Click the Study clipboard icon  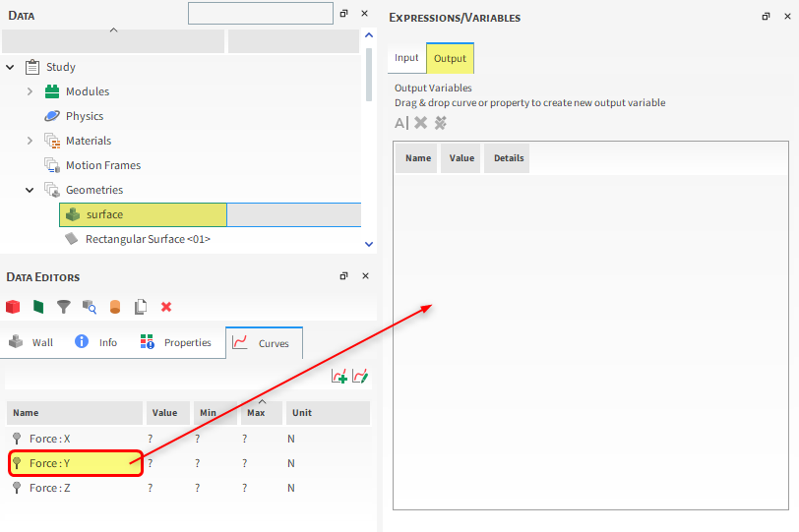[x=32, y=67]
